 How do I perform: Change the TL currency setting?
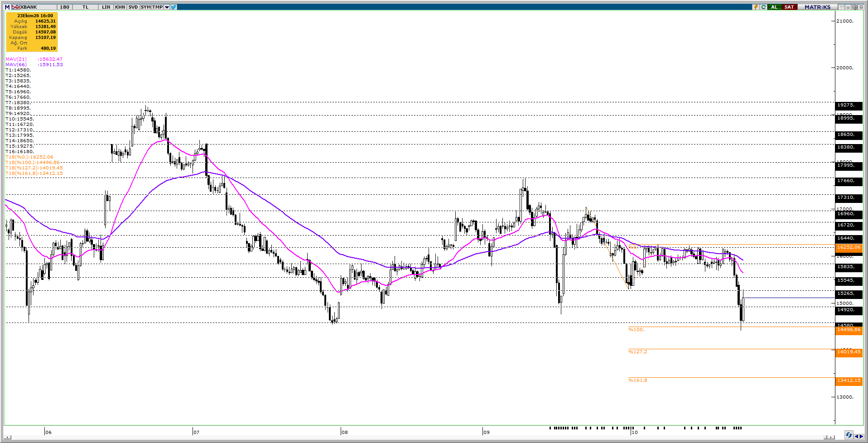pyautogui.click(x=85, y=7)
